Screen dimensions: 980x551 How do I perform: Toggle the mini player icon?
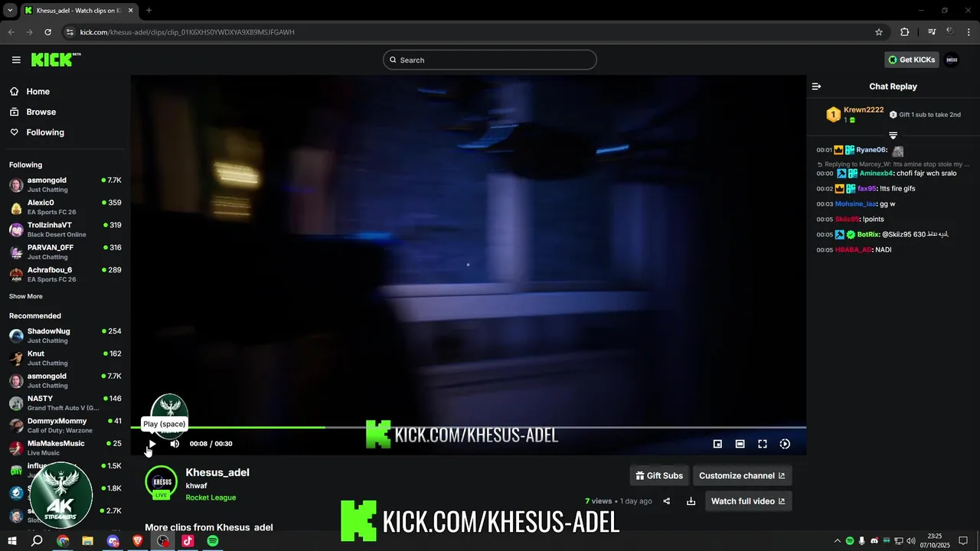click(x=717, y=444)
